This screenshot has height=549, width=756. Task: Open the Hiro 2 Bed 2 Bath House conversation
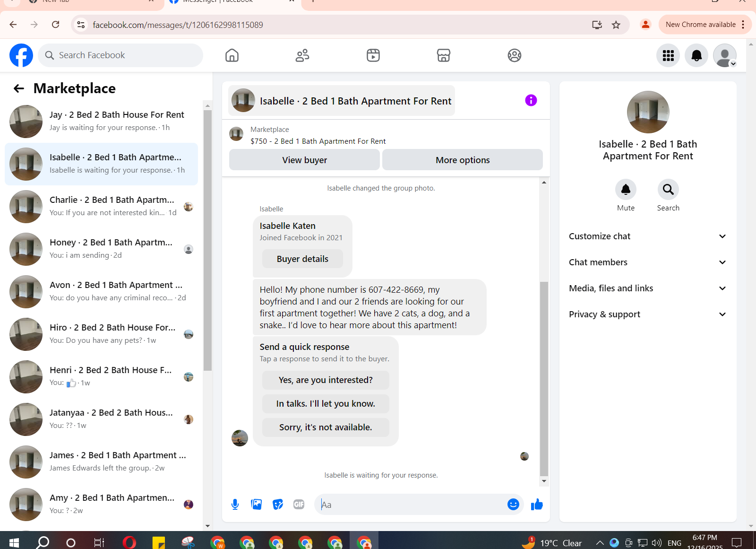tap(102, 334)
